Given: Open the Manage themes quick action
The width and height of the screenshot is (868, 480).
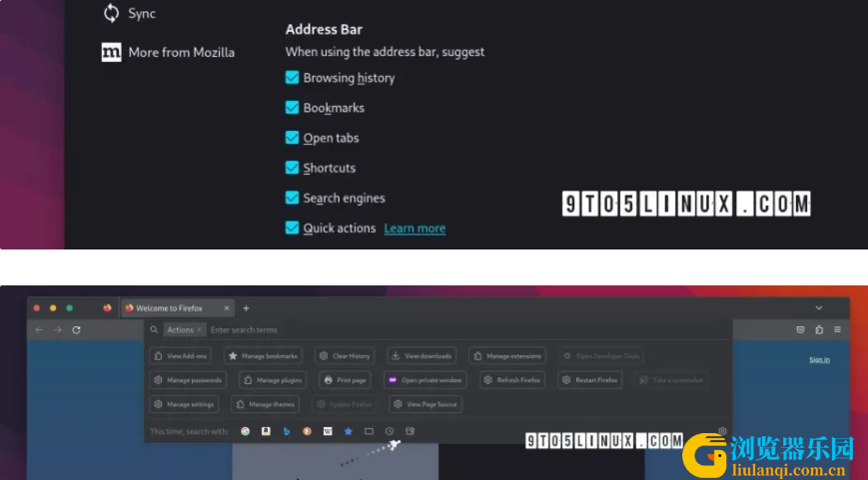Looking at the screenshot, I should coord(265,404).
